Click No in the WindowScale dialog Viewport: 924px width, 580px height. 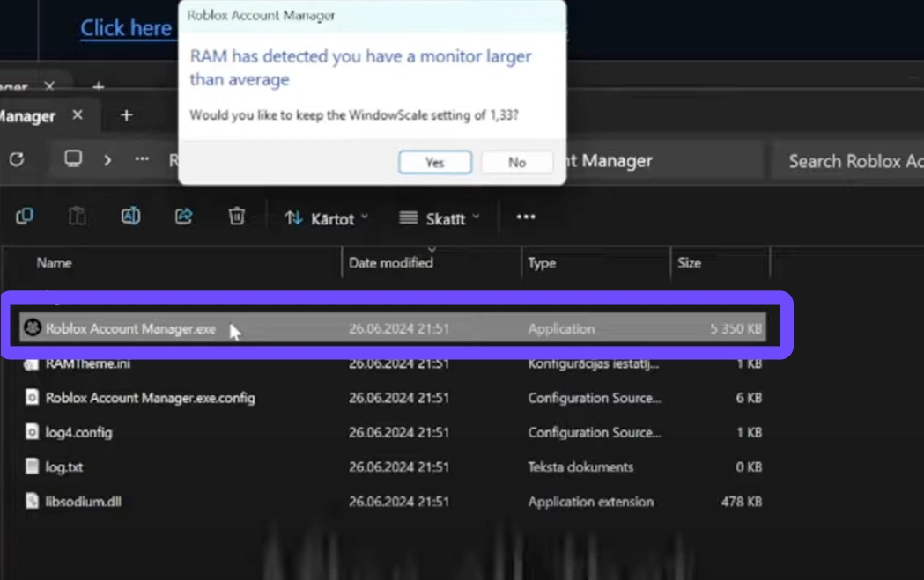point(517,162)
